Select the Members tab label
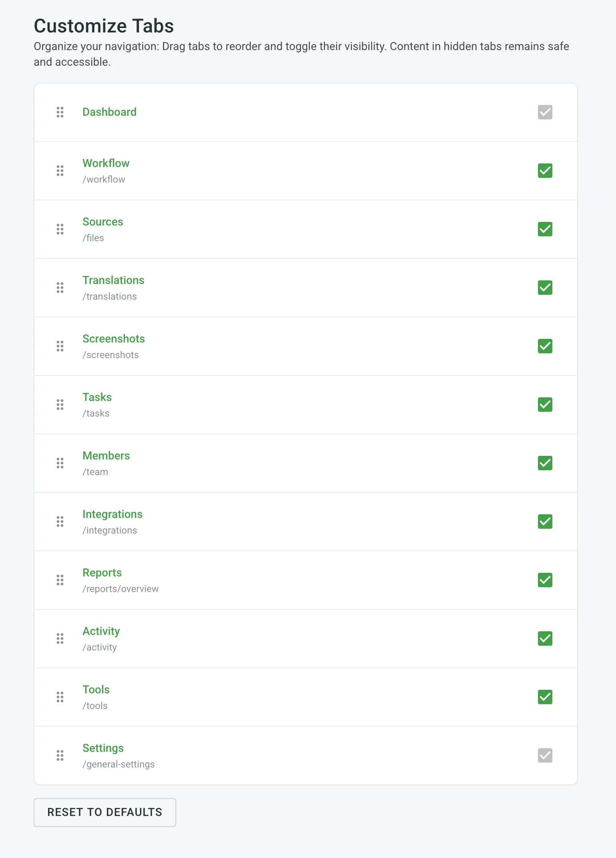 click(106, 455)
